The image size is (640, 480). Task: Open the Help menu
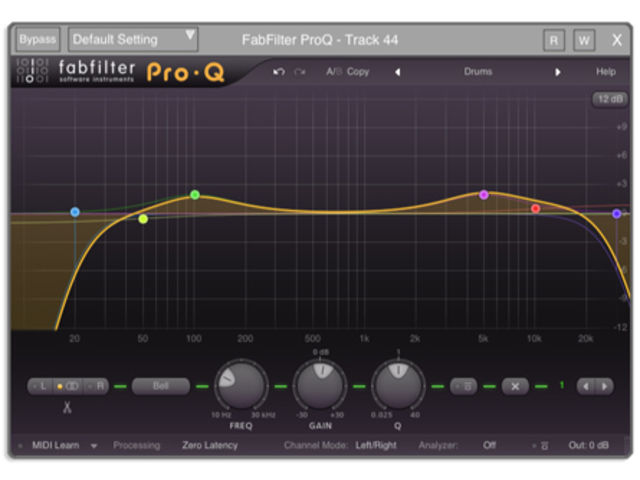coord(606,72)
